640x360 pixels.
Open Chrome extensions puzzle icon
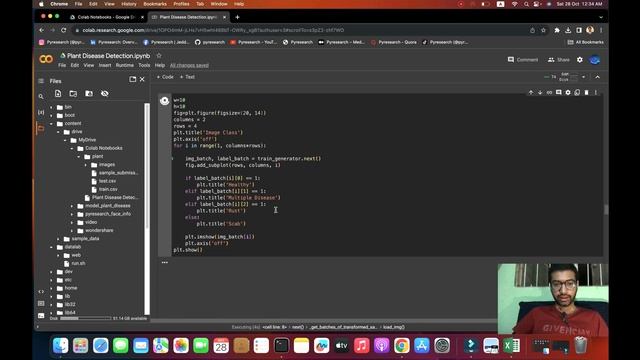[557, 30]
